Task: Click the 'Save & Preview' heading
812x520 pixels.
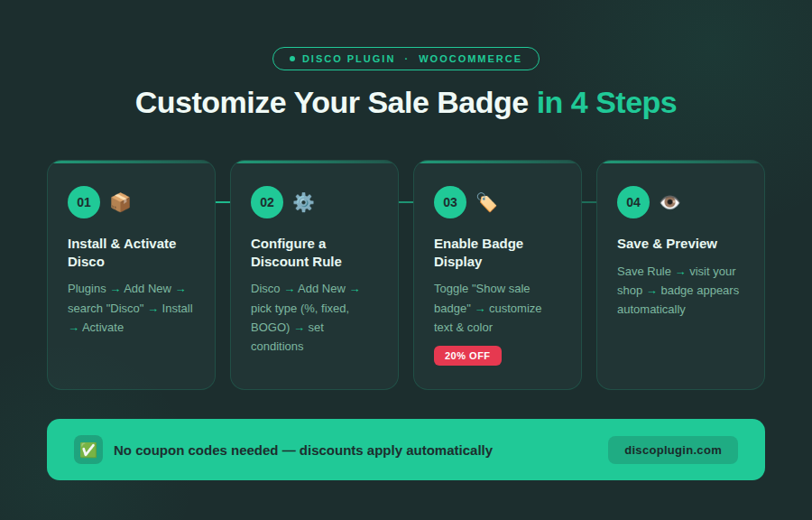Action: pyautogui.click(x=667, y=244)
